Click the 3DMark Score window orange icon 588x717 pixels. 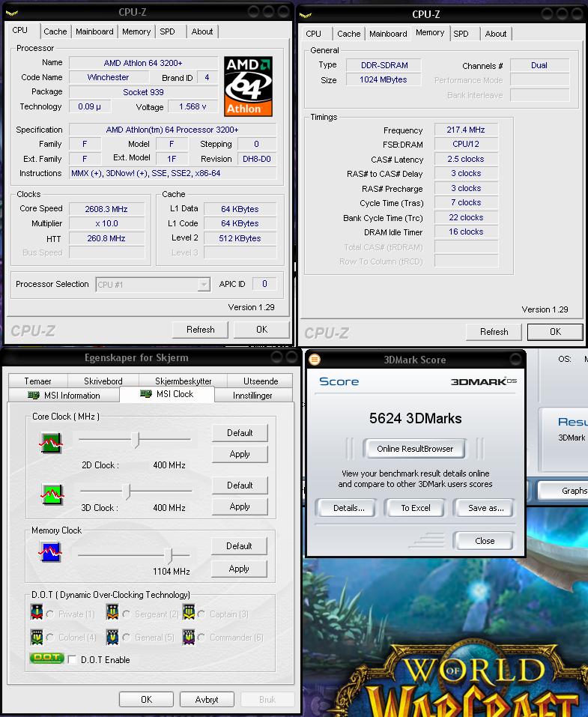[x=314, y=360]
